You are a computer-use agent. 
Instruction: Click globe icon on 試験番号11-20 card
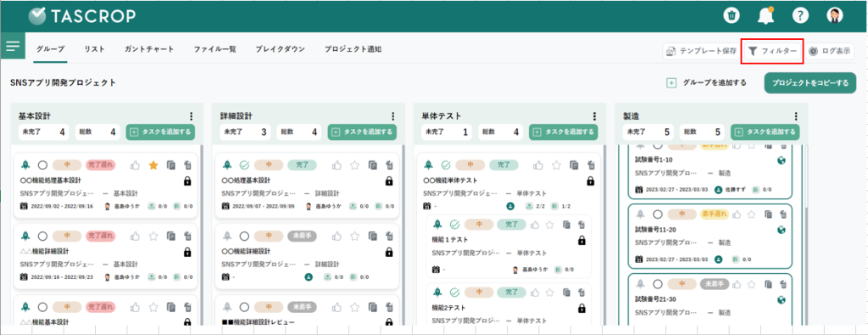pyautogui.click(x=782, y=230)
